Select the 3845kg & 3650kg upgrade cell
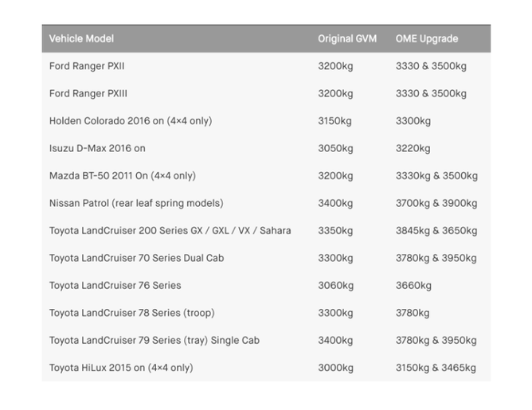532x410 pixels. pos(436,231)
